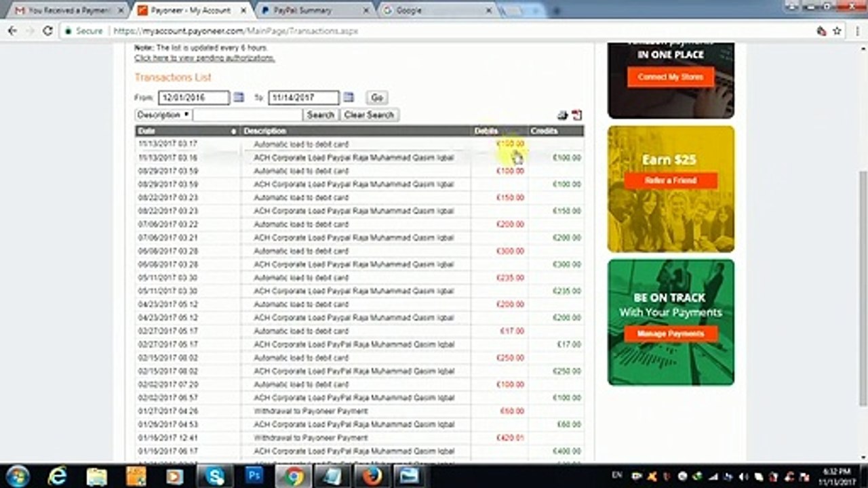Click the transaction search text box
Screen dimensions: 868x488
tap(248, 115)
